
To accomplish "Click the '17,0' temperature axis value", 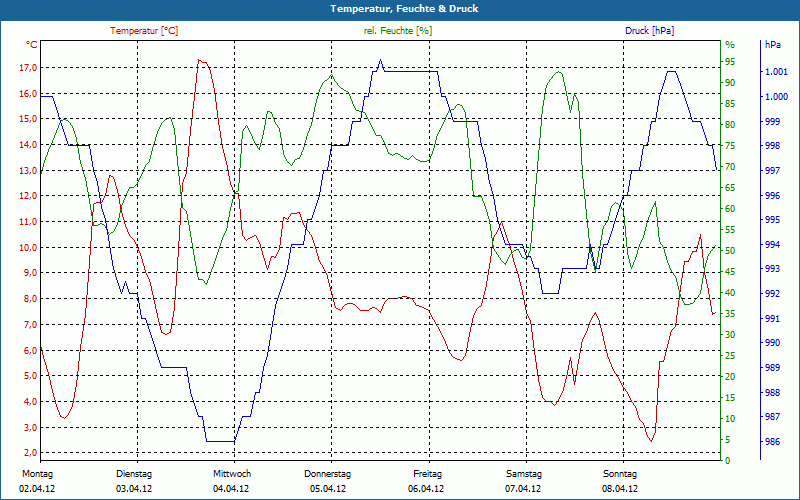I will pyautogui.click(x=28, y=68).
